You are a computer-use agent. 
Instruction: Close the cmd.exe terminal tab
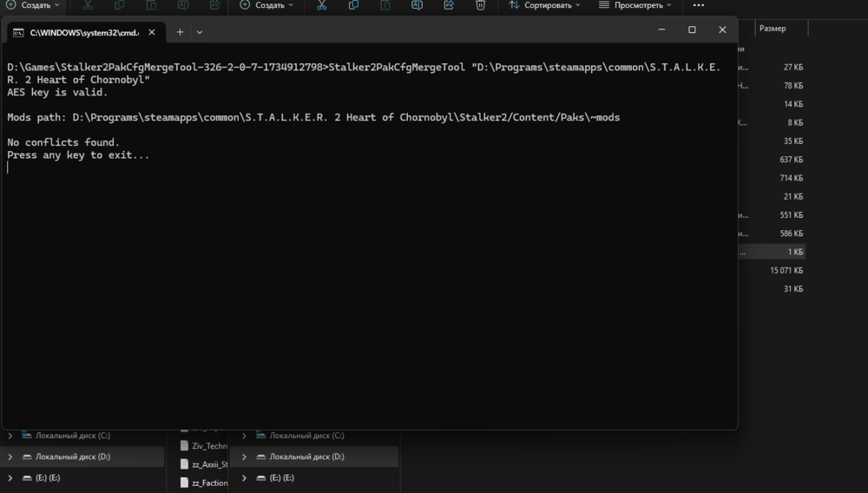[153, 32]
